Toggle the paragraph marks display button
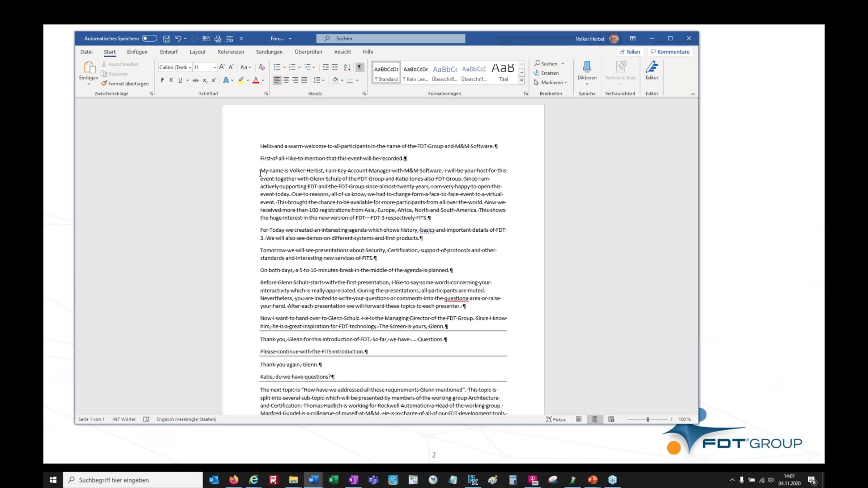The image size is (868, 488). [x=360, y=67]
